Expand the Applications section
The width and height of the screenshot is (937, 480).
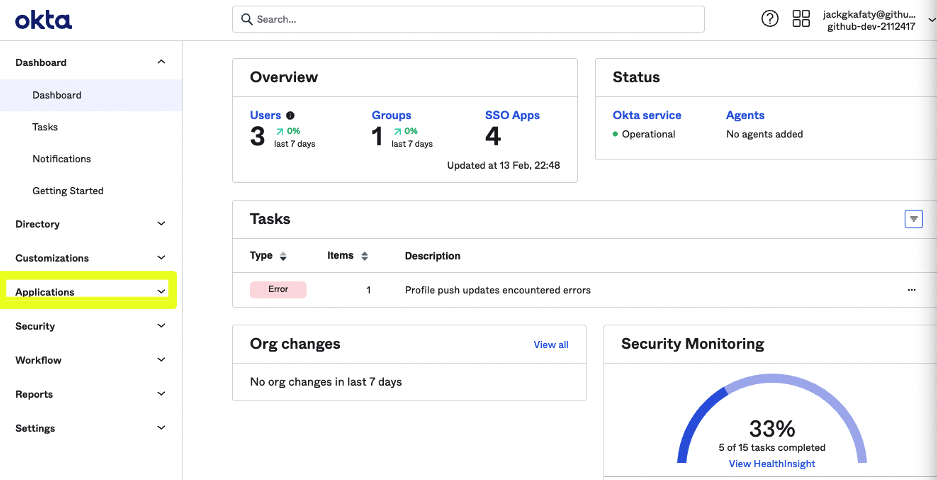[91, 292]
